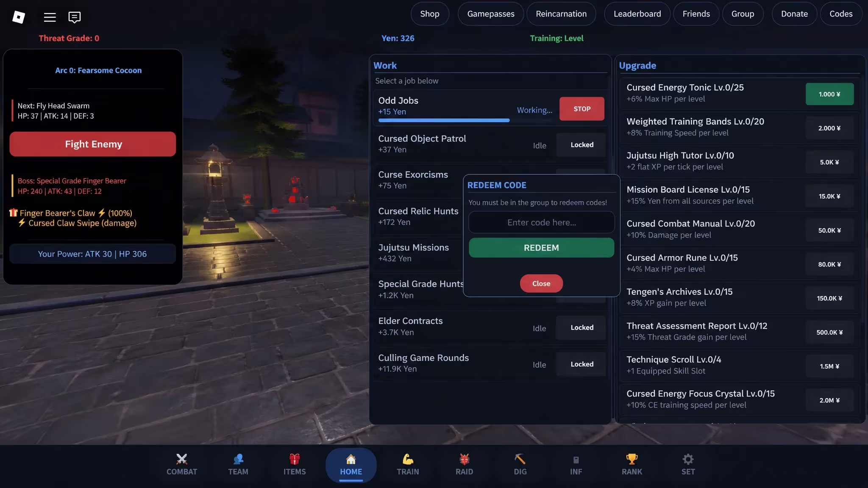Open the Friends panel

(x=696, y=14)
